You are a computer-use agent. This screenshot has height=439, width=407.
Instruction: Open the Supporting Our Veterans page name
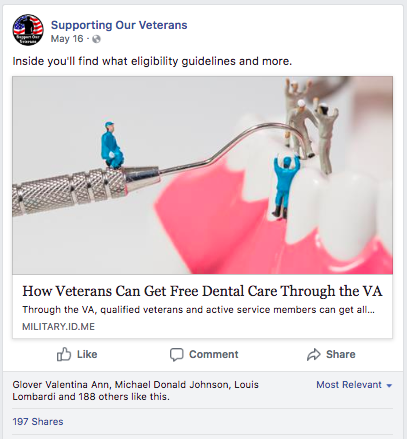119,25
